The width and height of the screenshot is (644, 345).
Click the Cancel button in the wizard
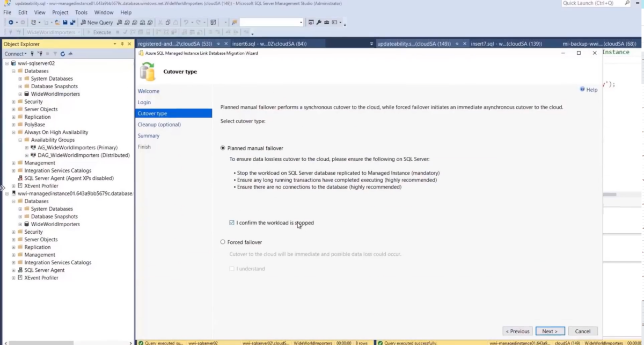click(x=583, y=331)
